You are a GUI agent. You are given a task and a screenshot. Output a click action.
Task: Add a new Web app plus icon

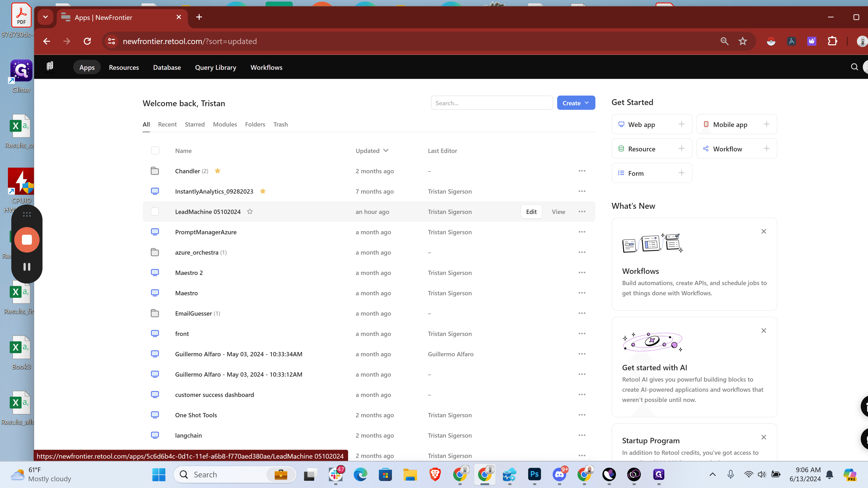click(x=681, y=124)
